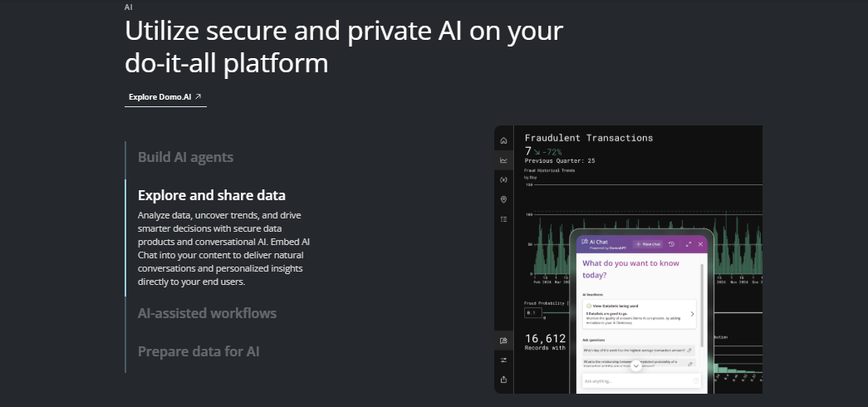Click the green checkmark beside View DataSets

588,306
